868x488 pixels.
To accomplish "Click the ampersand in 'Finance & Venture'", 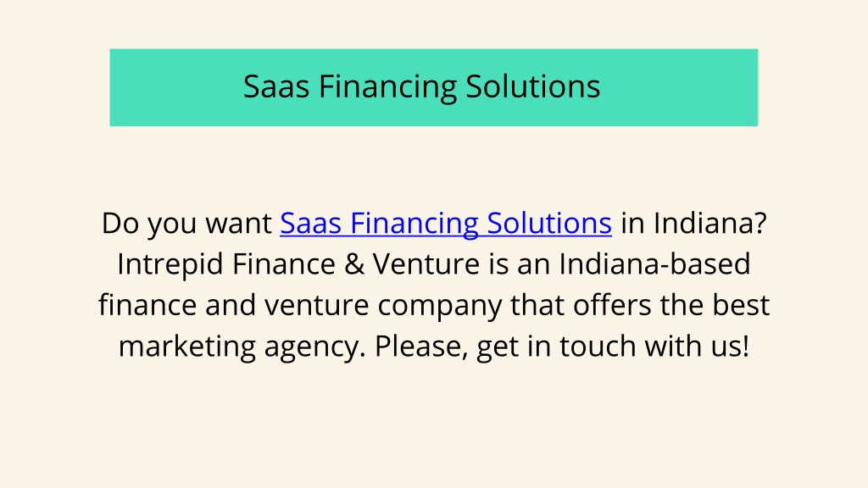I will (354, 264).
